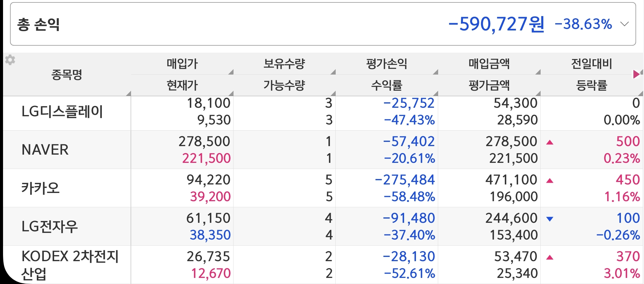The height and width of the screenshot is (284, 644).
Task: Select LG디스플레이 current price 9,530
Action: coord(214,120)
